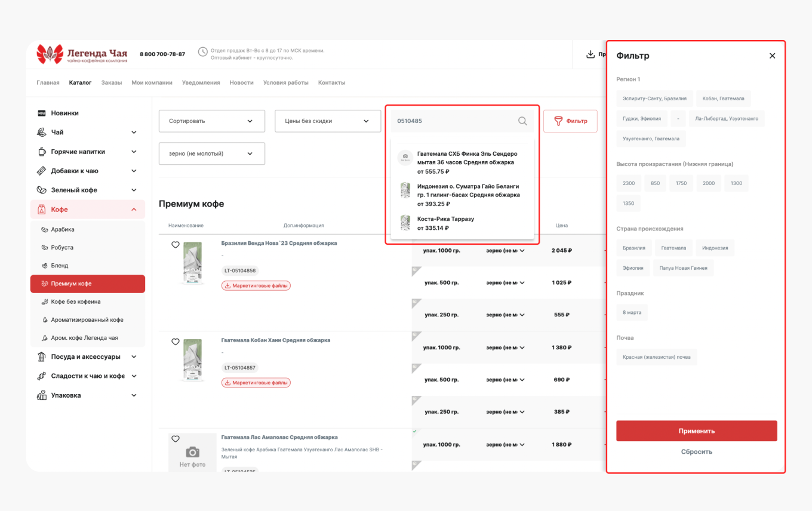Click the Легенда Чая logo
Image resolution: width=812 pixels, height=511 pixels.
(82, 54)
